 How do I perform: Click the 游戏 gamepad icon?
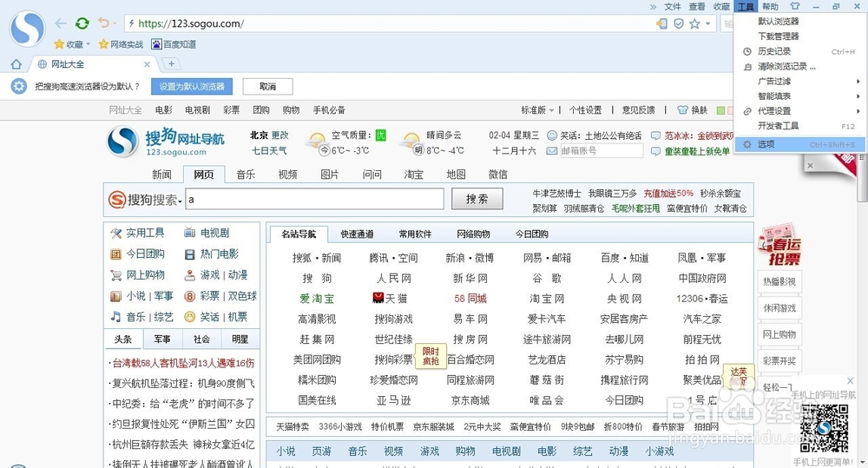(190, 274)
